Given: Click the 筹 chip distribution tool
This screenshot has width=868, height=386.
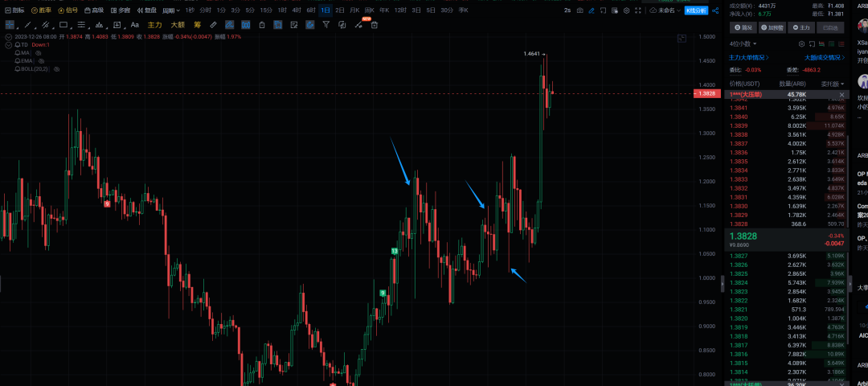Looking at the screenshot, I should [x=197, y=25].
